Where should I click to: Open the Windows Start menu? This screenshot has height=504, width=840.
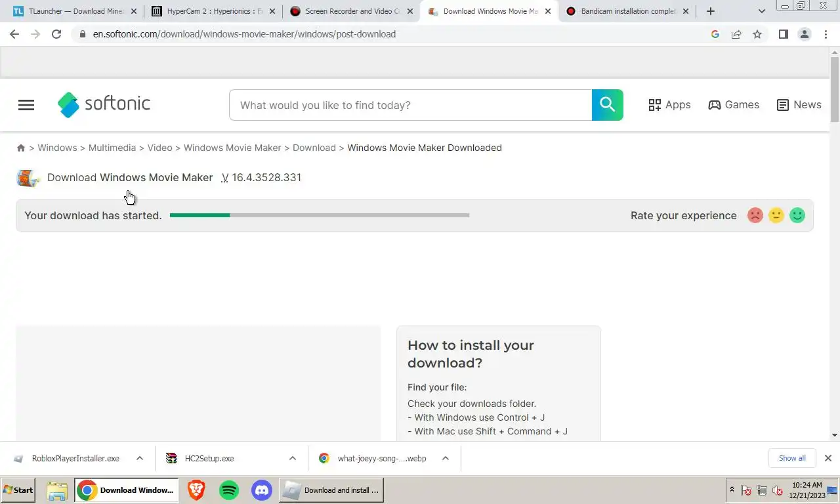18,490
